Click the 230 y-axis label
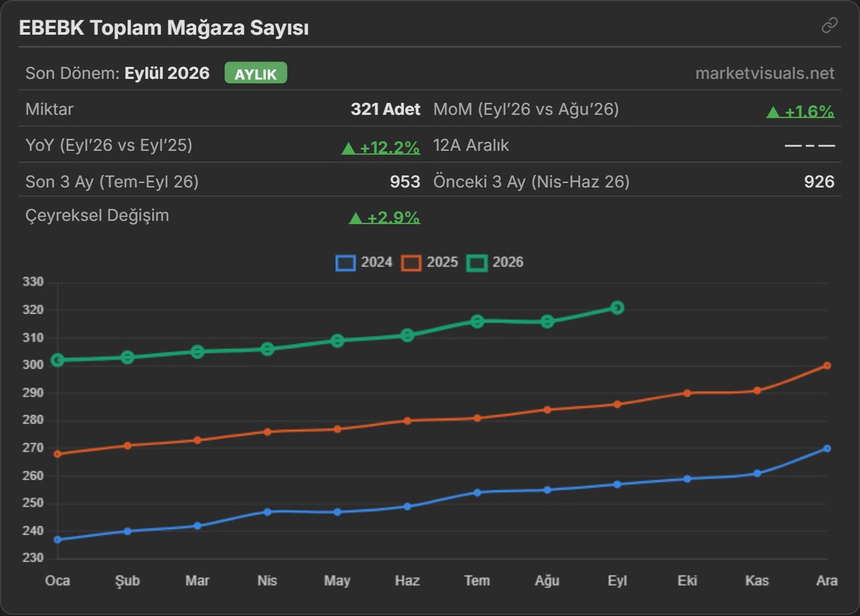860x616 pixels. coord(34,559)
